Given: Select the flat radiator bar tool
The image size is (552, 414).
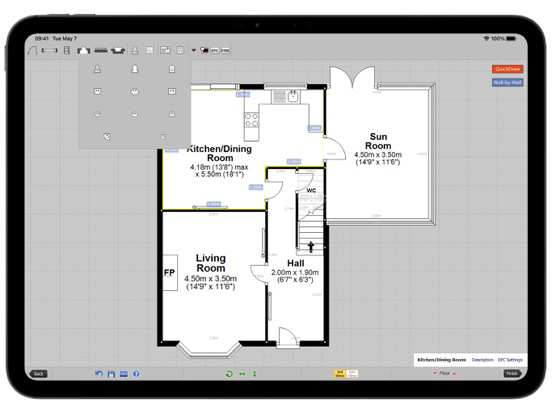Looking at the screenshot, I should tap(101, 51).
